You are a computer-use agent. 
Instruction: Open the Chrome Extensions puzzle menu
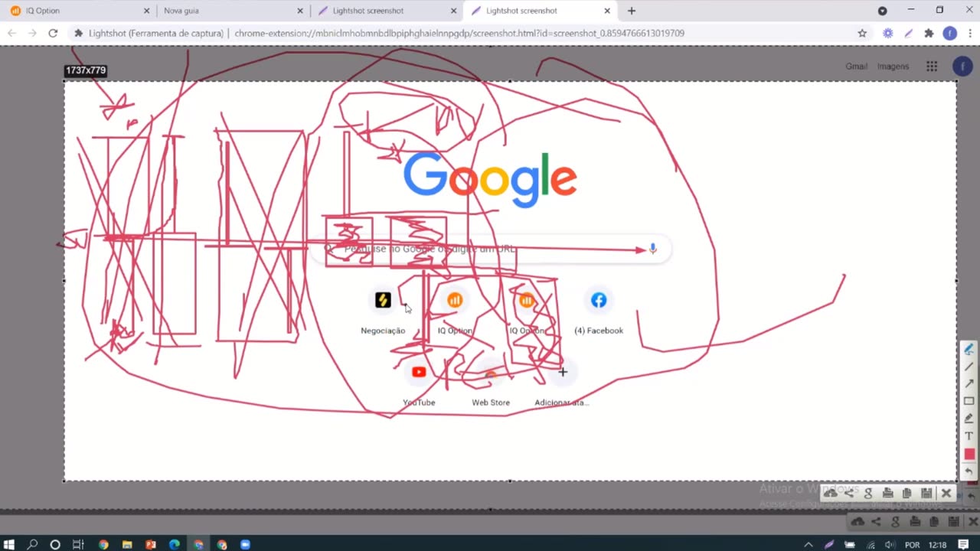pyautogui.click(x=929, y=33)
